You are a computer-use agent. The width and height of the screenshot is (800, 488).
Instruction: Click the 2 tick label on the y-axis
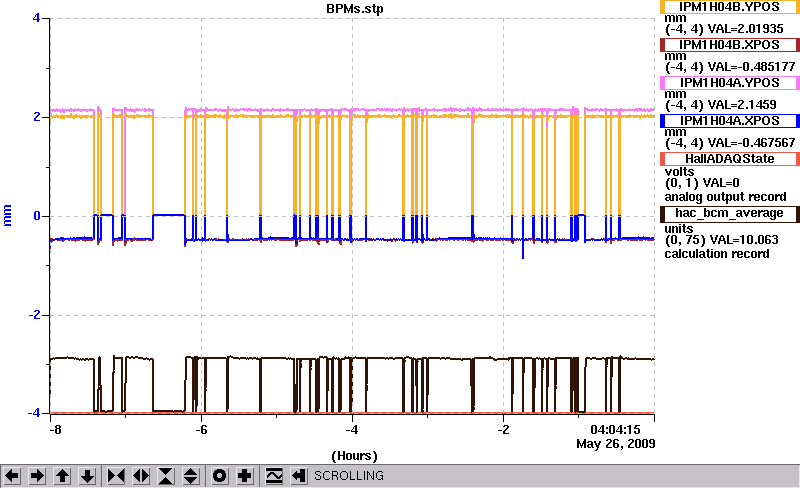(37, 117)
